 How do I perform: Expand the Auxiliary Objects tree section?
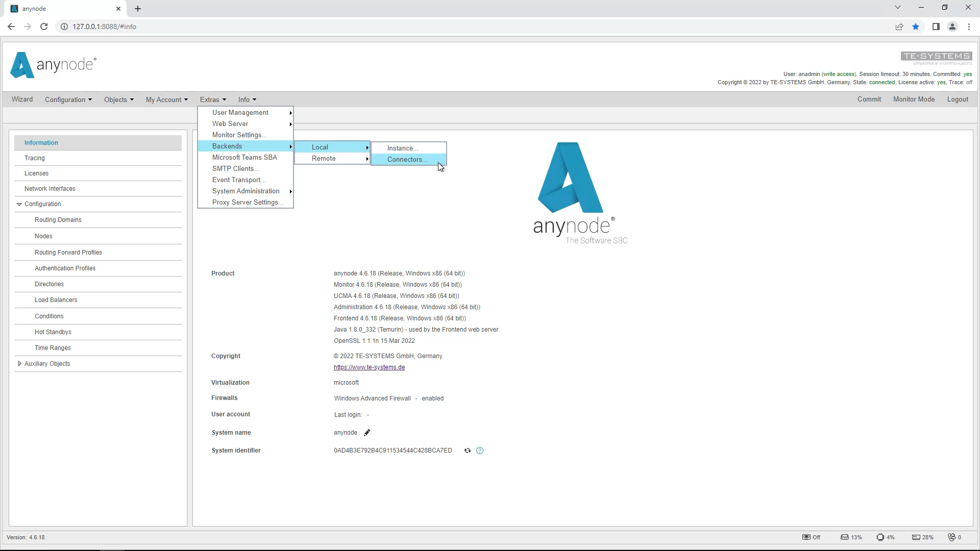(x=19, y=364)
